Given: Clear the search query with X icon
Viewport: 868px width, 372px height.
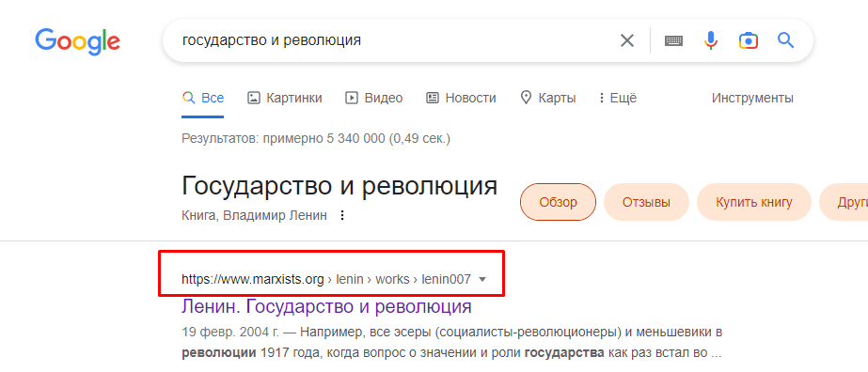Looking at the screenshot, I should click(626, 40).
